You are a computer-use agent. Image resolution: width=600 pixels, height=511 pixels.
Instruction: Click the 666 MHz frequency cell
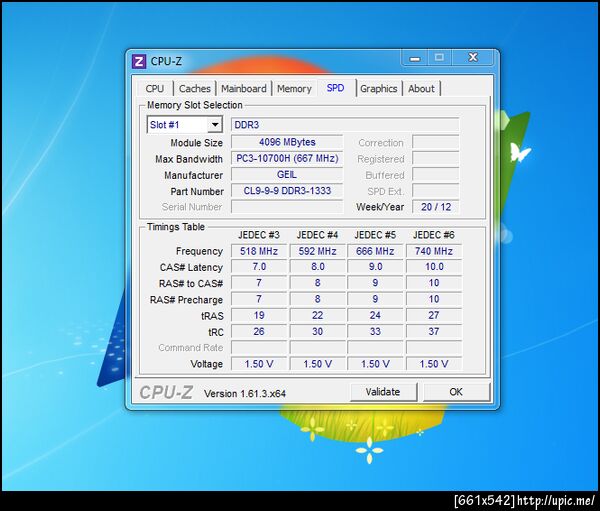(x=375, y=251)
